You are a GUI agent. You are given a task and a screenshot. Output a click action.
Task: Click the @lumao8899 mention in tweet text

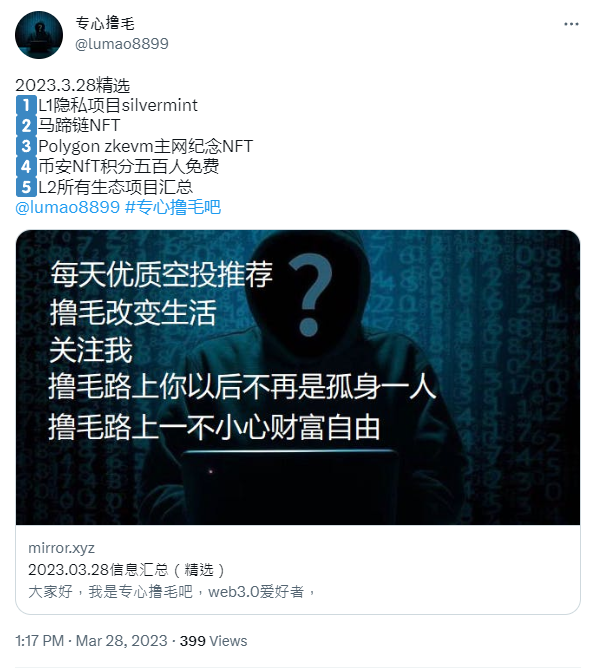(x=68, y=207)
